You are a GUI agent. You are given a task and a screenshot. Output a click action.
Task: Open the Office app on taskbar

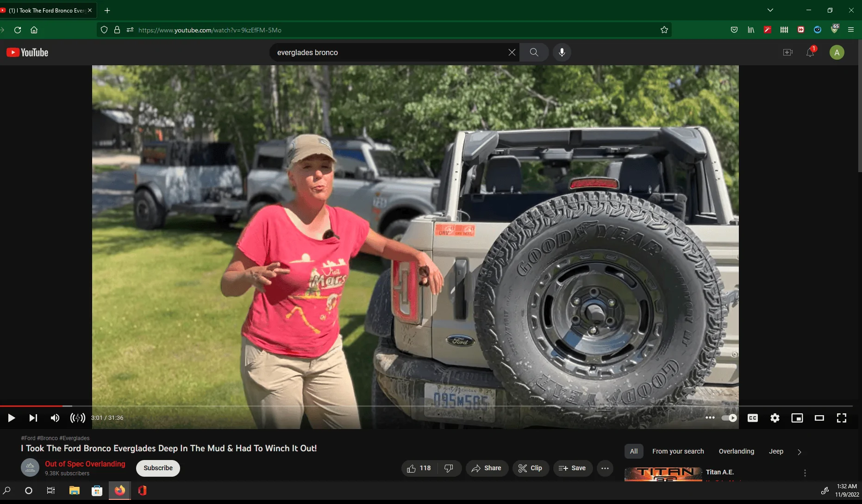pos(142,491)
